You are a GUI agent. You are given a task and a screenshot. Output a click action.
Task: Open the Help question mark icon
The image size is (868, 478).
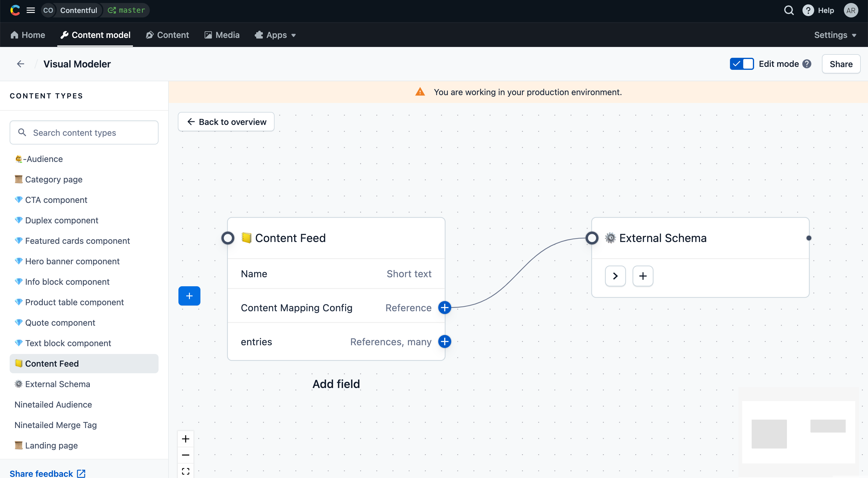(x=808, y=11)
